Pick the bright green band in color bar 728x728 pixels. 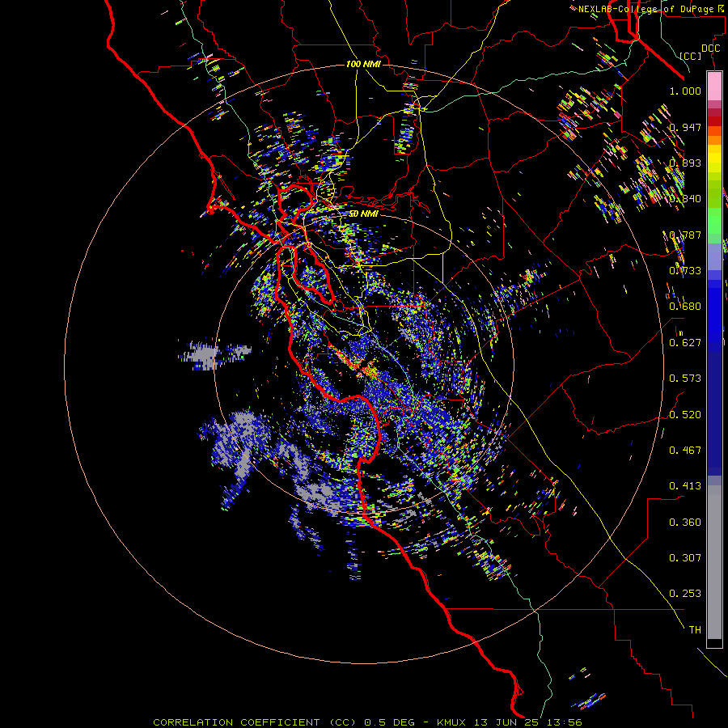(714, 221)
